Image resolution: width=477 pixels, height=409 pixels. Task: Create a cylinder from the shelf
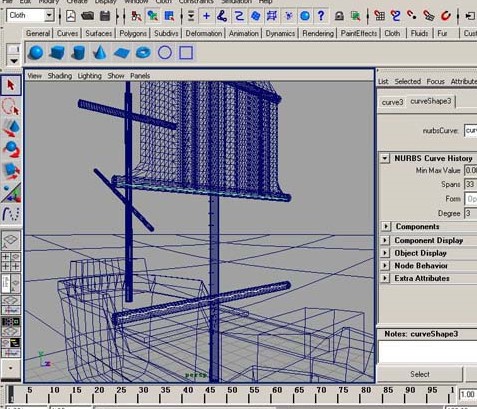[78, 53]
